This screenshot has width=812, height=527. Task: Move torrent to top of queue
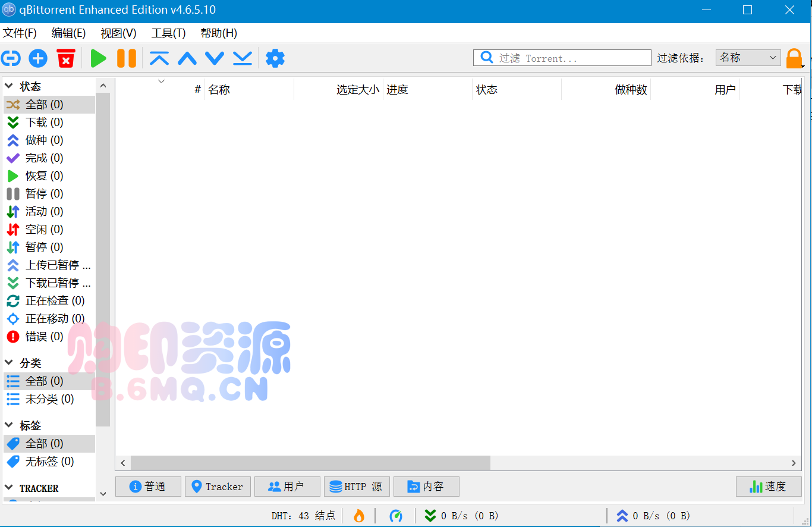[x=159, y=58]
